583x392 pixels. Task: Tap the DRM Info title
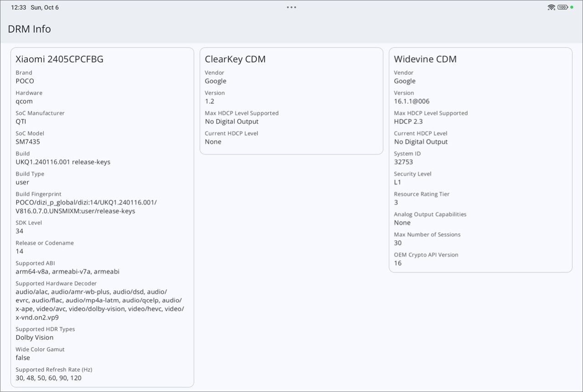tap(29, 29)
